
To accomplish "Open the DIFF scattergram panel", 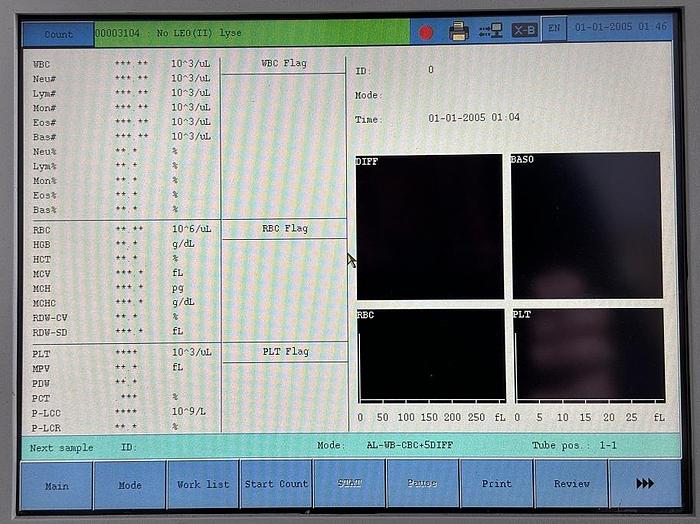I will coord(429,226).
